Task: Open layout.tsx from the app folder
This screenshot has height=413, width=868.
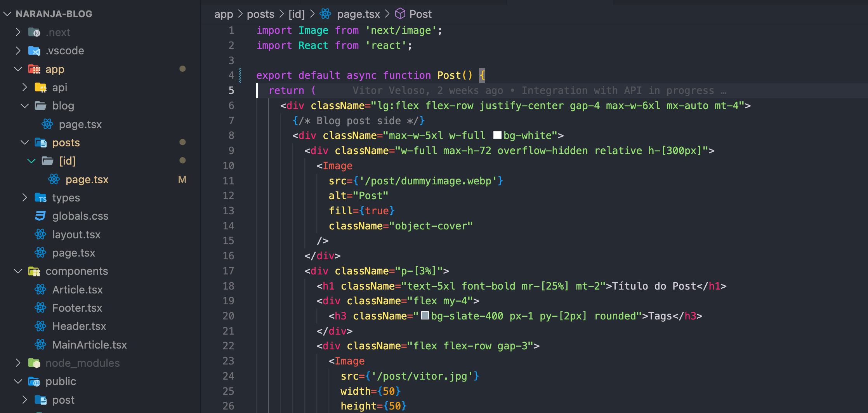Action: click(76, 234)
